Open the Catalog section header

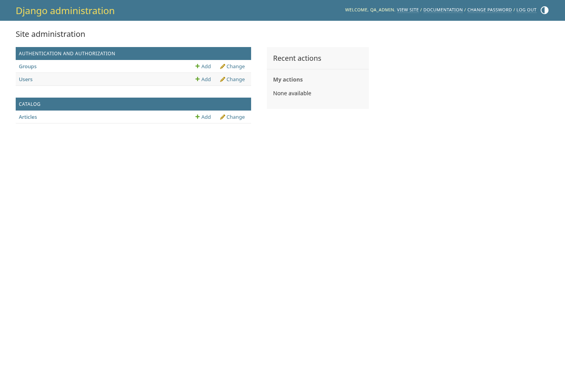[30, 104]
